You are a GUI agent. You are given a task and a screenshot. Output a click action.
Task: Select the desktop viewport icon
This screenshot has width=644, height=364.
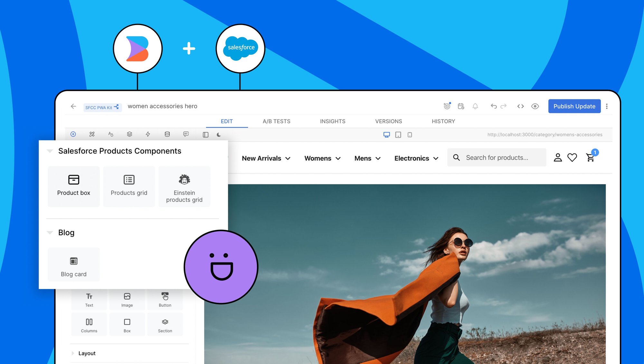click(386, 135)
